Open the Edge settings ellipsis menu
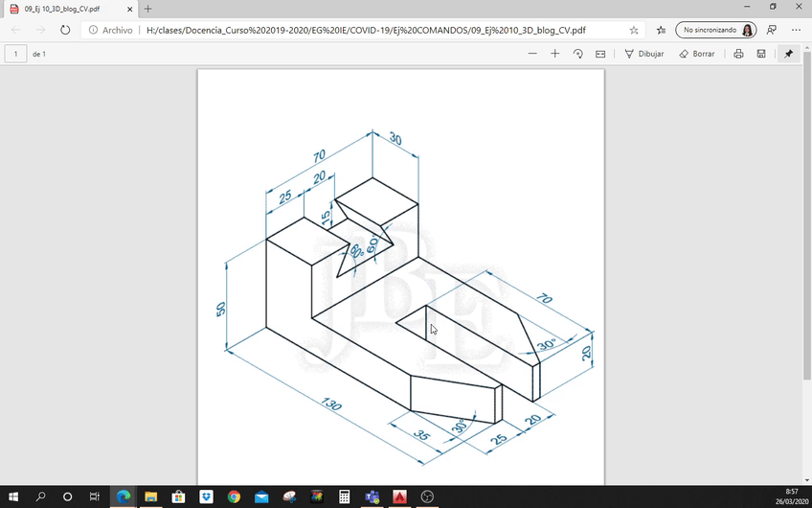The image size is (812, 508). coord(796,30)
